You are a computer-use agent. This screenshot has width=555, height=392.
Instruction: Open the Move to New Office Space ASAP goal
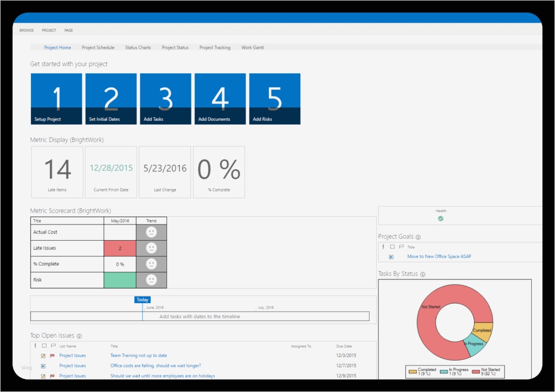(439, 256)
